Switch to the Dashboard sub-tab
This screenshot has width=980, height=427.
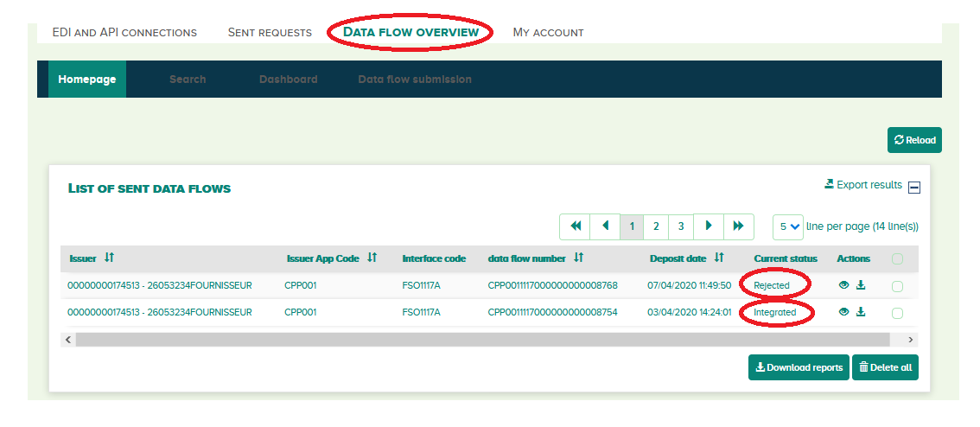pos(288,80)
